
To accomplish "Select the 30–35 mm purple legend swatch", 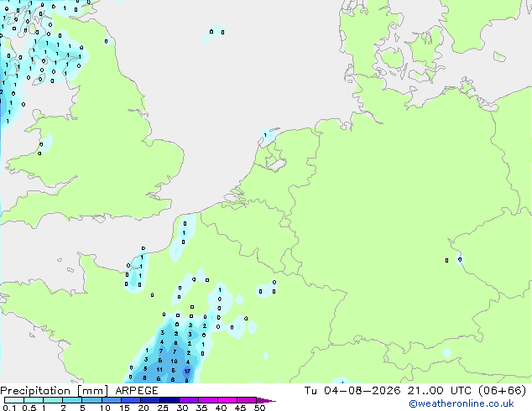I will coord(189,400).
